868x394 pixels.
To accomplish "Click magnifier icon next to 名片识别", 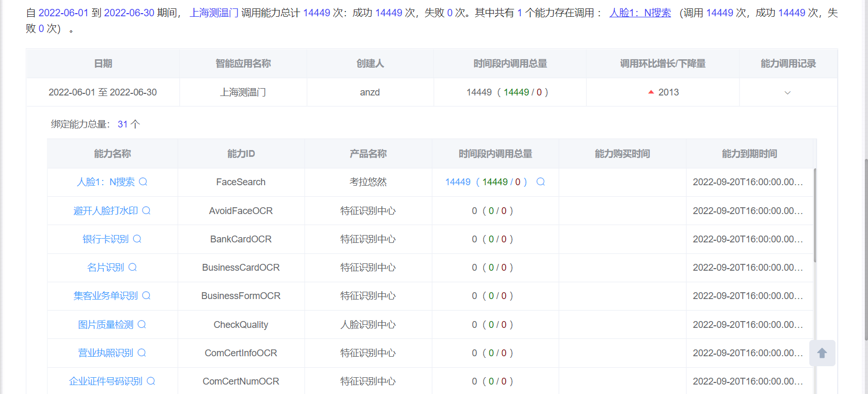I will [133, 267].
